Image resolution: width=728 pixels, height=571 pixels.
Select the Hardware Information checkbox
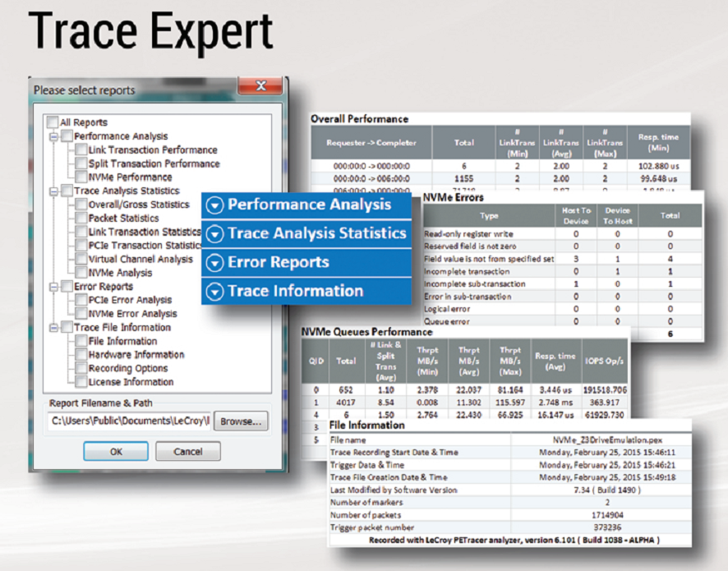click(81, 354)
